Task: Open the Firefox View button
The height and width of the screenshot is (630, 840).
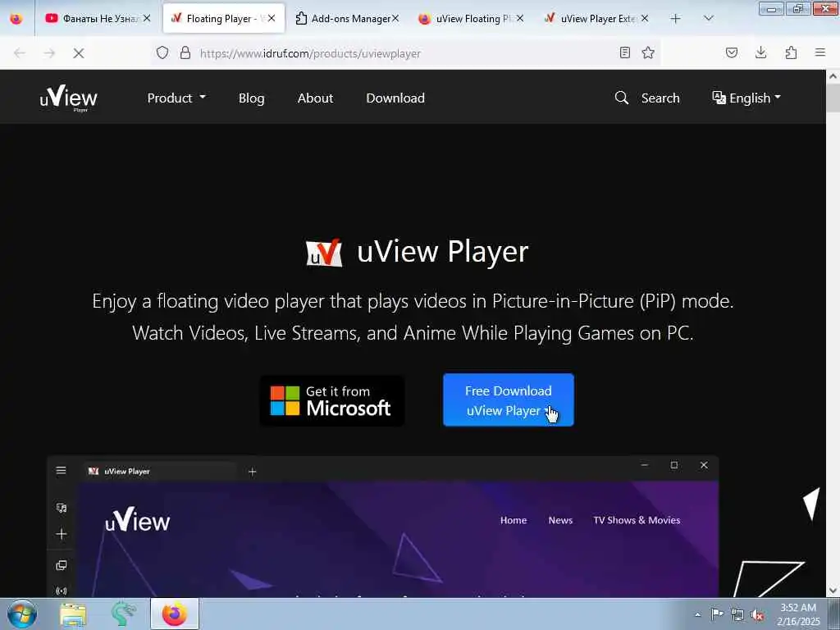Action: point(16,19)
